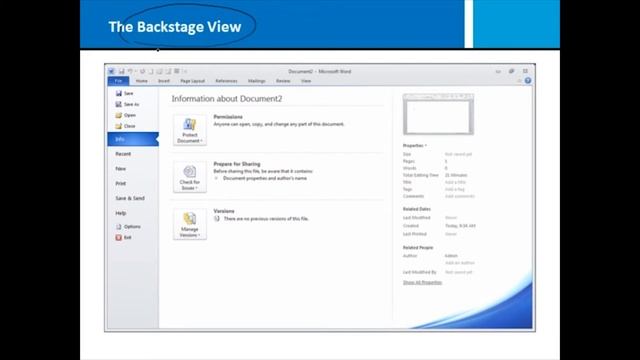Click the Open folder icon in the sidebar
Viewport: 640px width, 360px height.
119,115
